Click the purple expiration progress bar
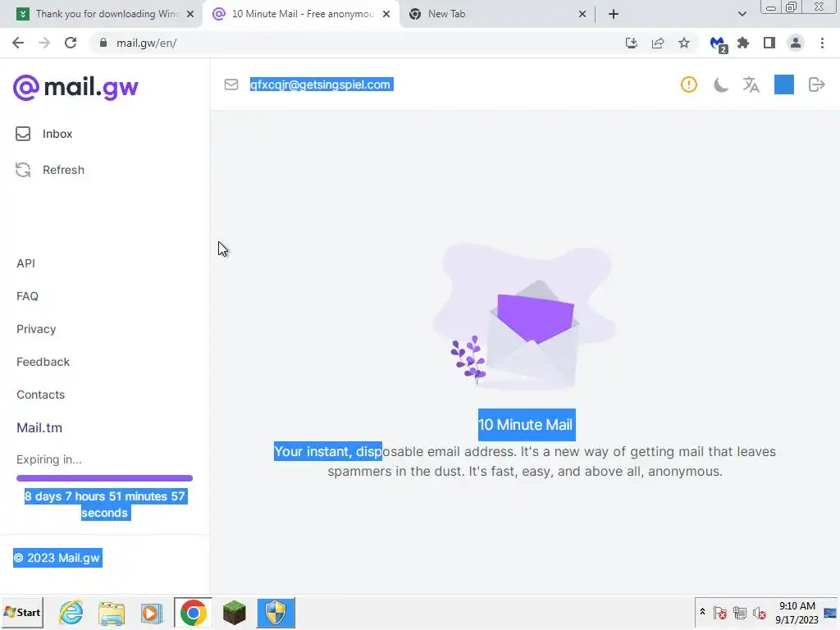 tap(104, 478)
